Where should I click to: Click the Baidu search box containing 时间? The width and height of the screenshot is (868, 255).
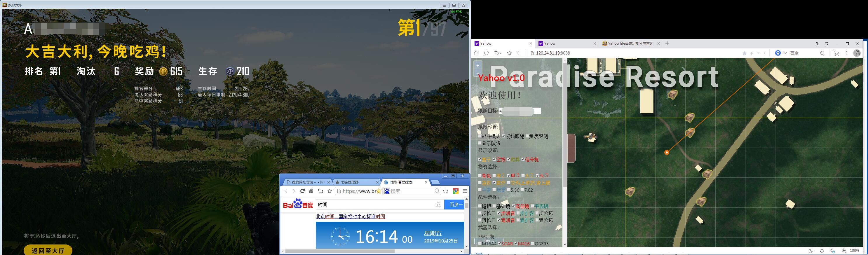pos(374,205)
